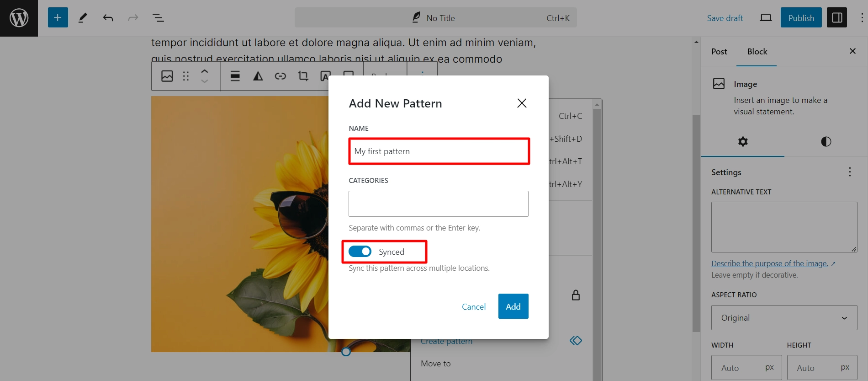Screen dimensions: 868x381
Task: Undo the last change
Action: [108, 18]
